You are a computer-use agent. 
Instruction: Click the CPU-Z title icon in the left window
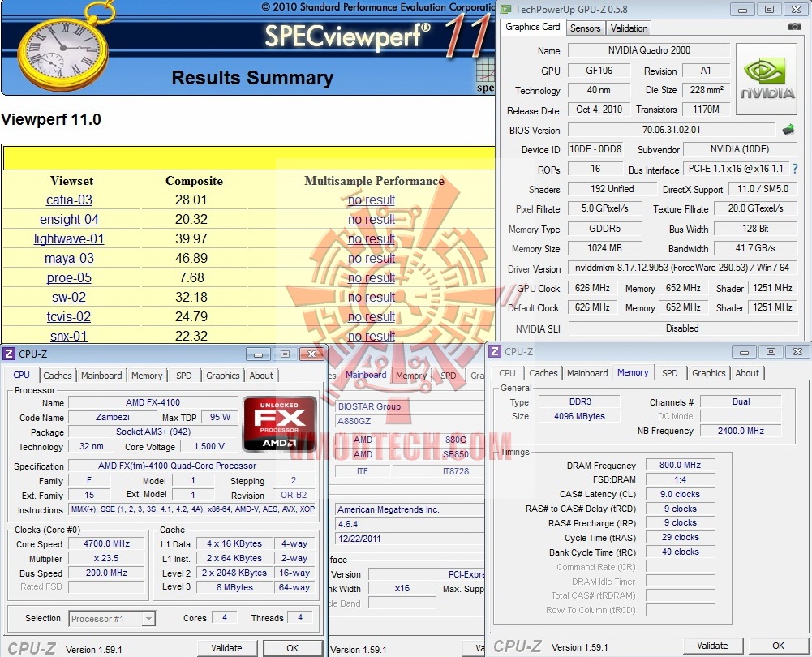point(9,354)
